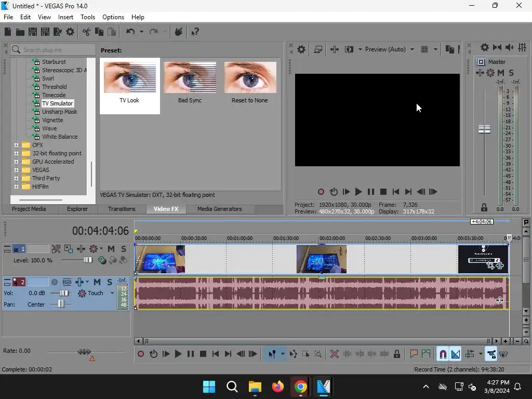532x399 pixels.
Task: Click the event Pan/Crop icon on last clip
Action: click(x=490, y=265)
